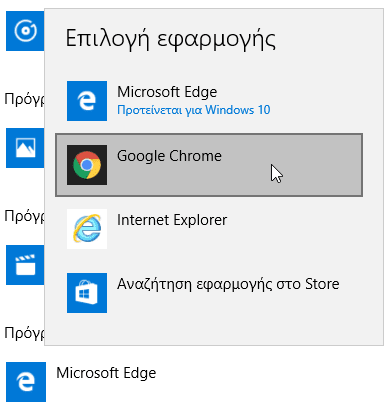Open the Photos app tile icon
The image size is (390, 408).
[25, 148]
